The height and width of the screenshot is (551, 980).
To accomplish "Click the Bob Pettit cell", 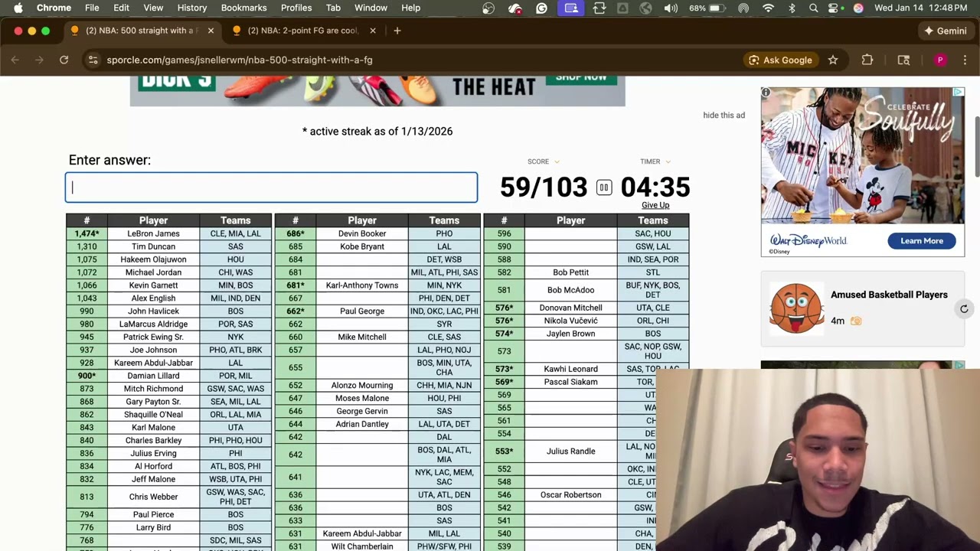I will click(x=570, y=272).
